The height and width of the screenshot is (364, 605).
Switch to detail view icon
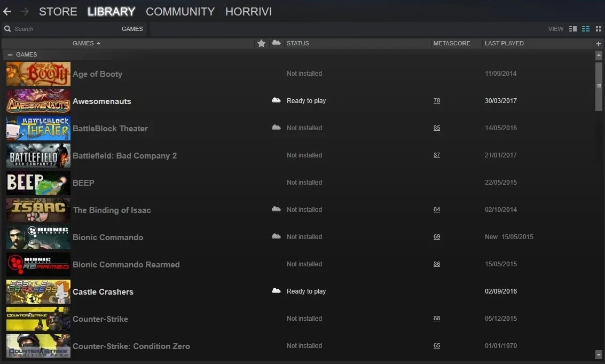573,29
